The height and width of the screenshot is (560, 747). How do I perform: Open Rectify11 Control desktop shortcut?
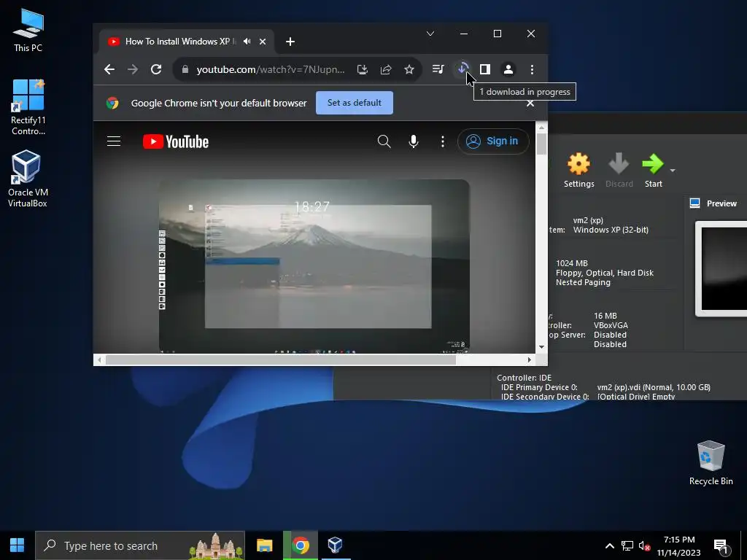(28, 107)
